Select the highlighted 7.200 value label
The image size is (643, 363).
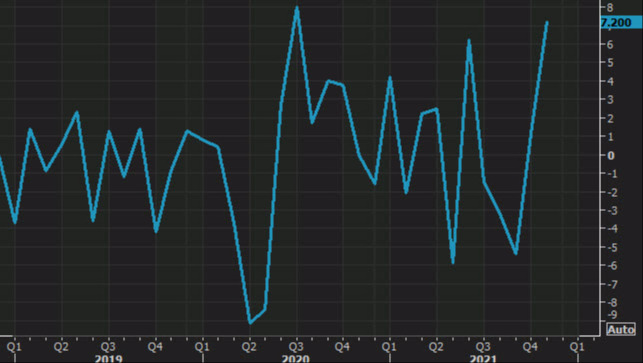(621, 23)
